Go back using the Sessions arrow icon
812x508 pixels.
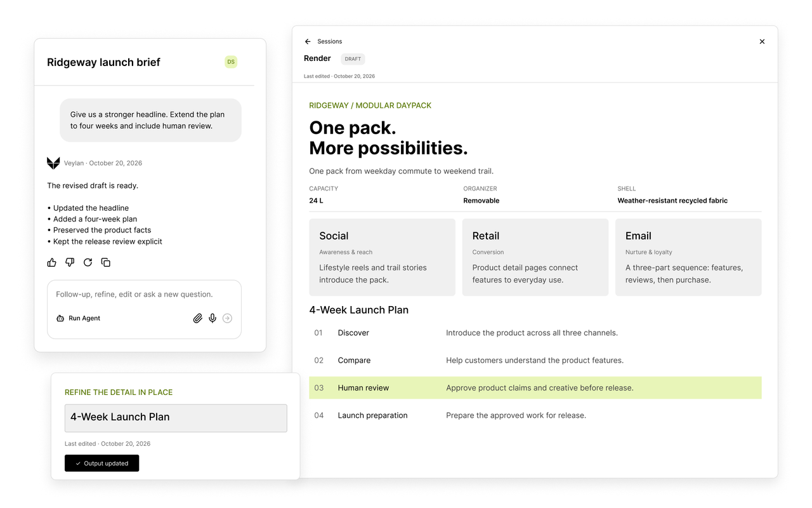[x=308, y=41]
